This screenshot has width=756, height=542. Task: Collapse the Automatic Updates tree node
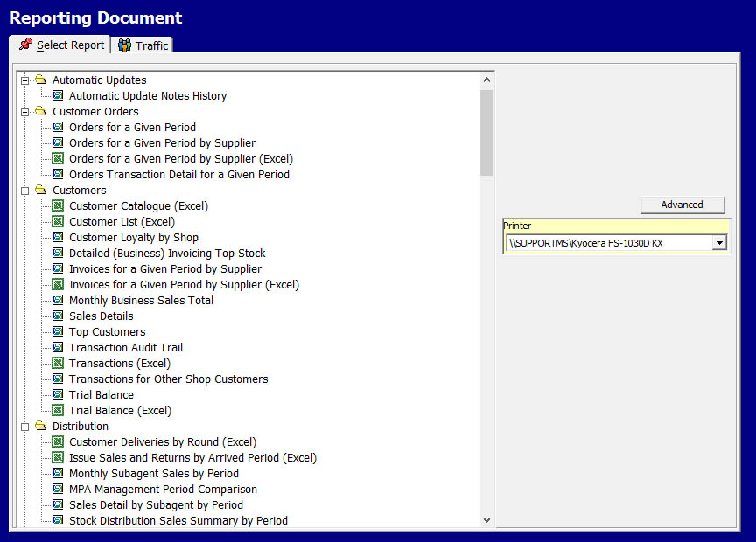pyautogui.click(x=24, y=80)
